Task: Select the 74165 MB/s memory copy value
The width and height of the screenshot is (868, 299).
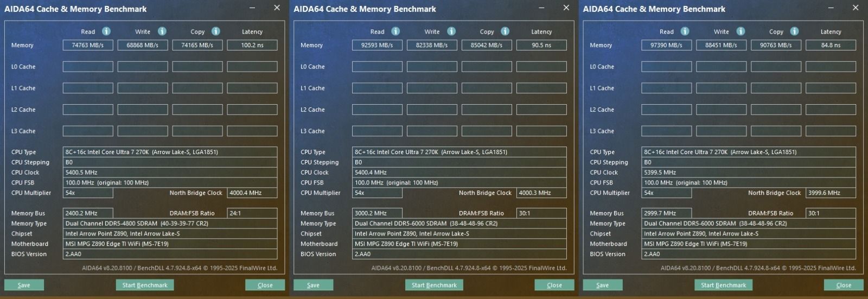Action: (x=197, y=45)
